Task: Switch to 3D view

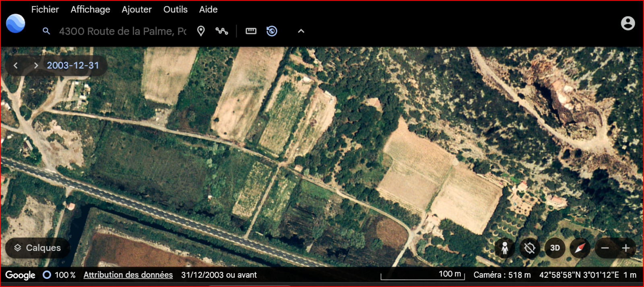Action: [x=555, y=248]
